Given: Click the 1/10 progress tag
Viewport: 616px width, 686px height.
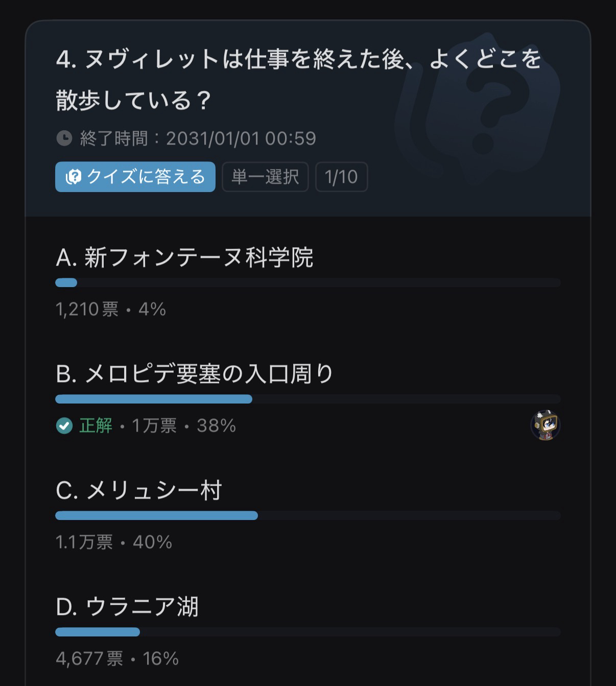Looking at the screenshot, I should (x=341, y=177).
